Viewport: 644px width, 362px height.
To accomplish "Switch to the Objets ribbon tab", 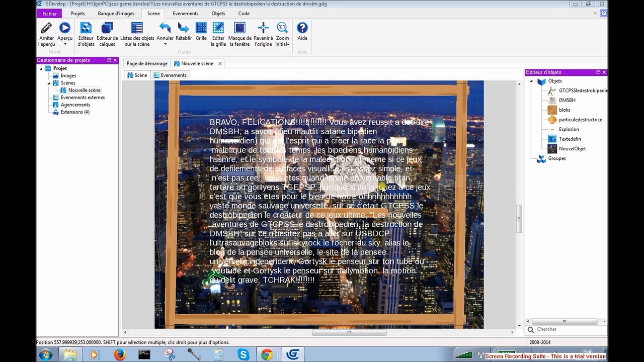I will (218, 14).
